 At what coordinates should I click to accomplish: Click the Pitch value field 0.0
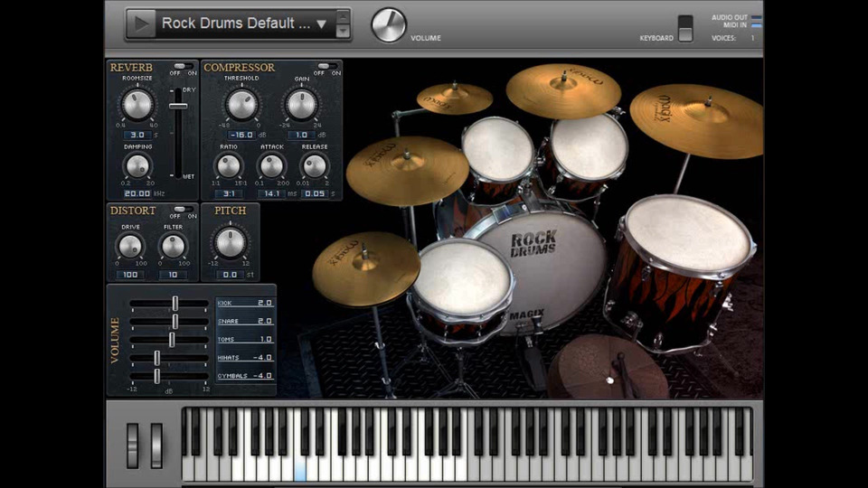pos(230,275)
